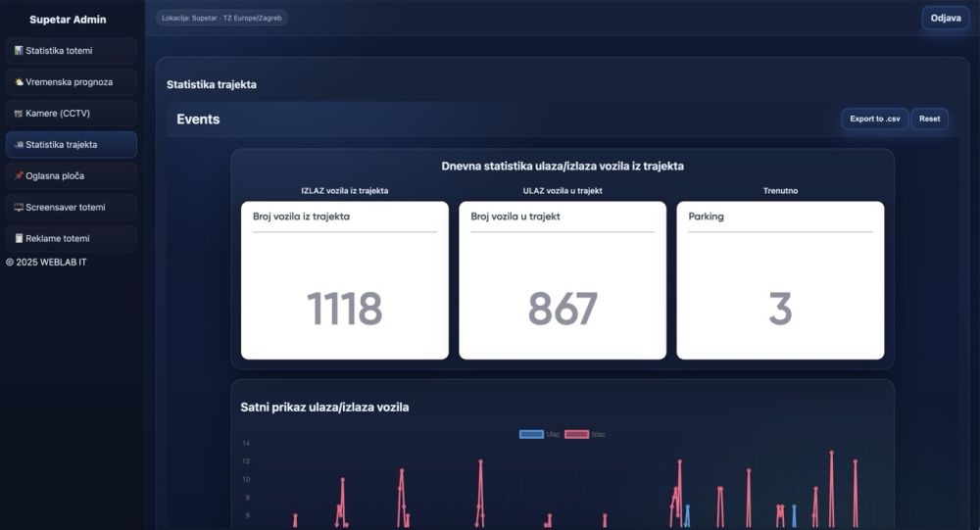Click the camera icon beside Kamere (CCTV)
Image resolution: width=980 pixels, height=530 pixels.
tap(19, 114)
